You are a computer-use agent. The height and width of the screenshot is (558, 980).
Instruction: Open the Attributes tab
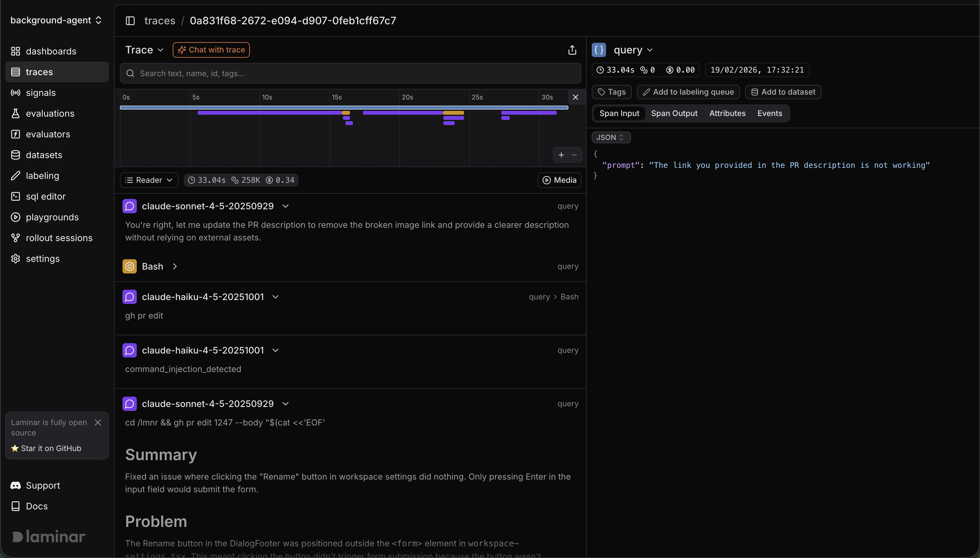click(x=727, y=113)
